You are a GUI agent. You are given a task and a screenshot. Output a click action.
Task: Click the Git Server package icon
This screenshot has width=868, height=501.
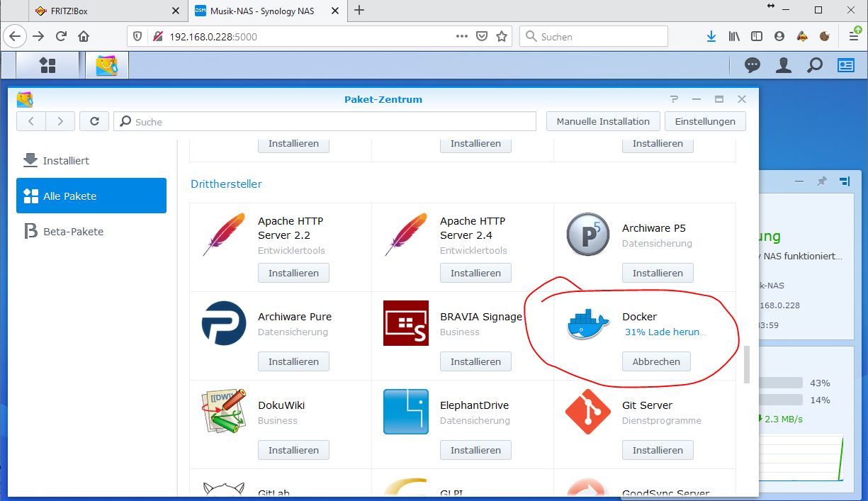(x=587, y=412)
